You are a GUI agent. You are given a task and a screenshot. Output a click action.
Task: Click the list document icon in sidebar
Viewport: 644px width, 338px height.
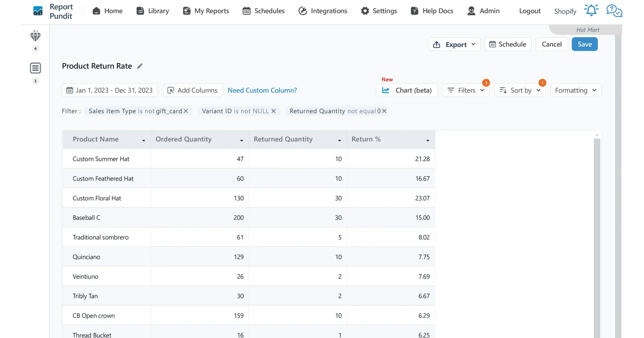point(35,68)
